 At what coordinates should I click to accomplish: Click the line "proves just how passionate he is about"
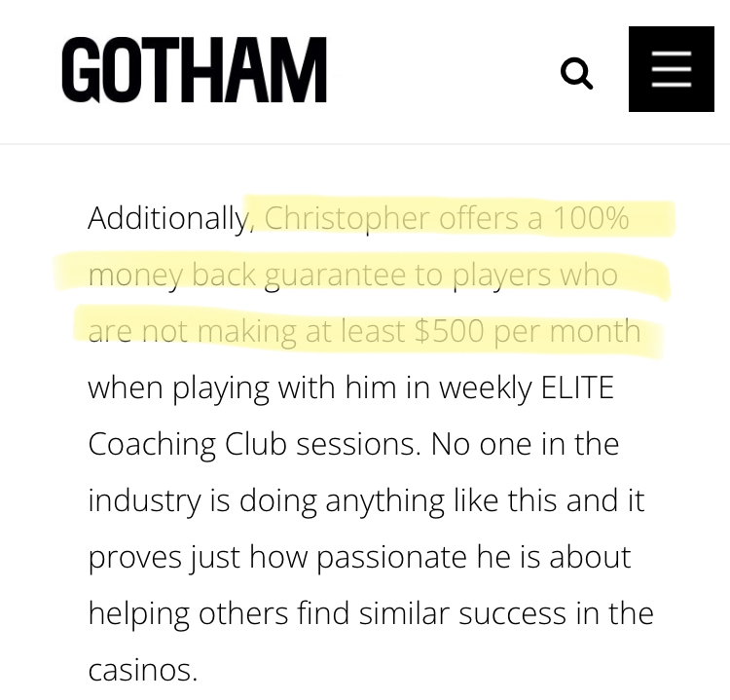coord(359,557)
